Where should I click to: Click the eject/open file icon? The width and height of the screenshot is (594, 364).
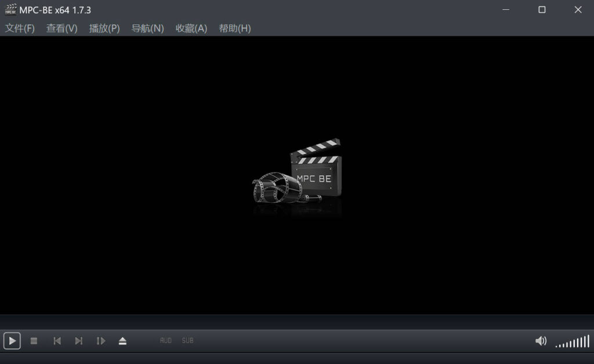click(x=122, y=341)
